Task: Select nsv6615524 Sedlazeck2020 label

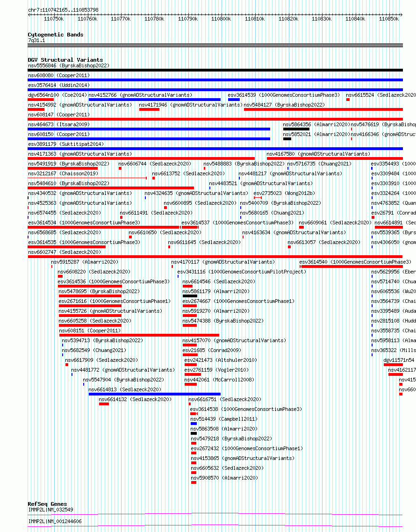Action: (x=381, y=95)
